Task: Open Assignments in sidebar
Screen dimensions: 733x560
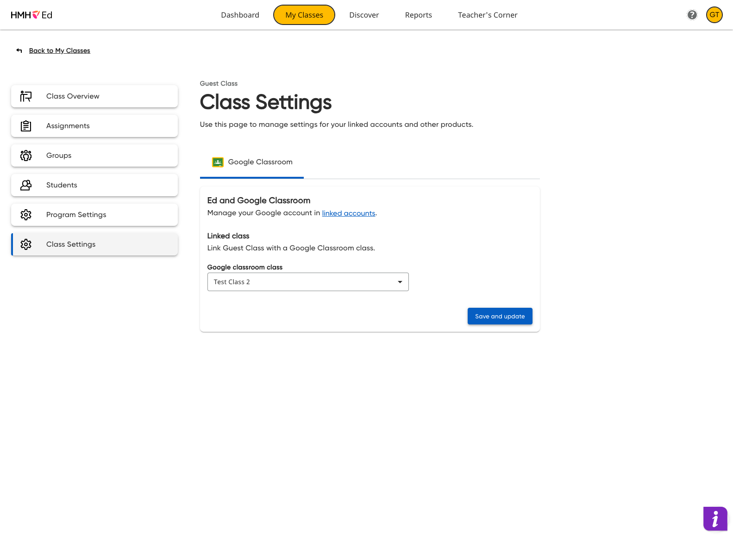Action: (94, 126)
